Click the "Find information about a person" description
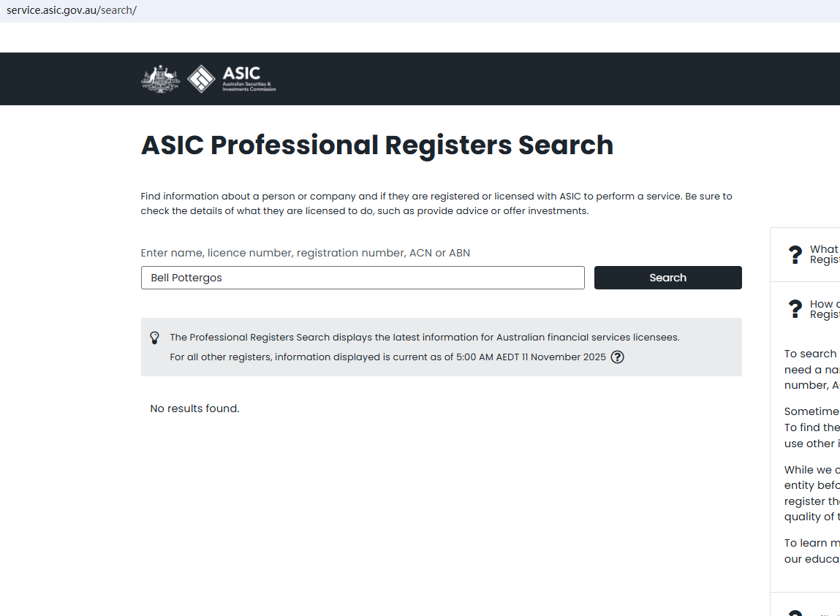The image size is (840, 616). [436, 204]
